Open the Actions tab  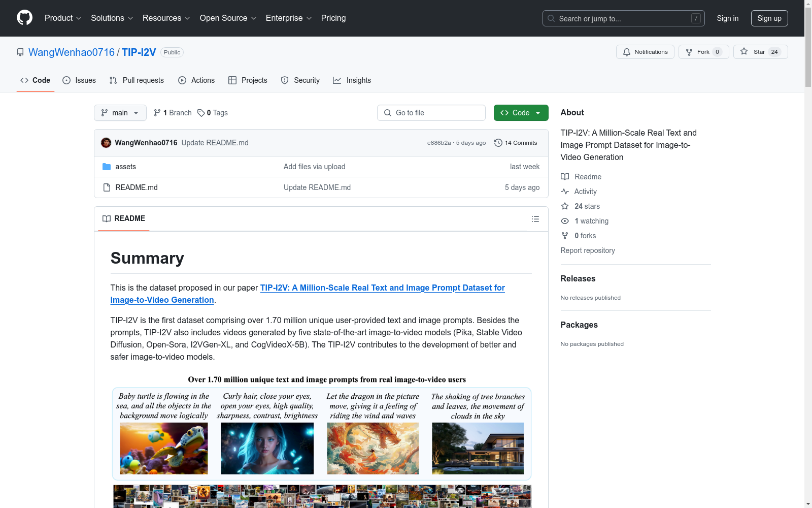[196, 80]
